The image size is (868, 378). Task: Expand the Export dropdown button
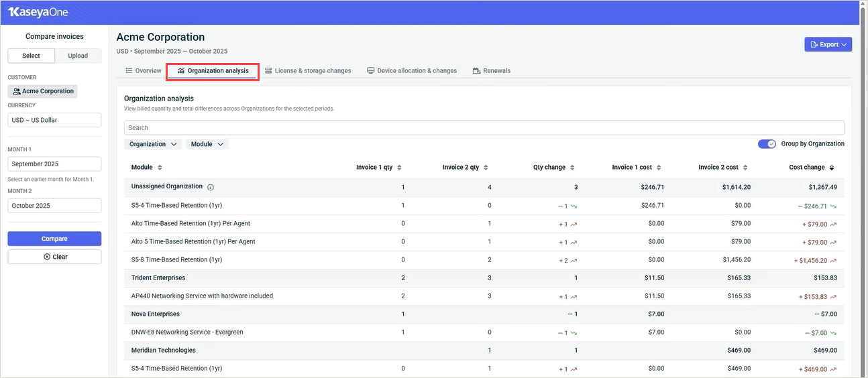pyautogui.click(x=828, y=44)
